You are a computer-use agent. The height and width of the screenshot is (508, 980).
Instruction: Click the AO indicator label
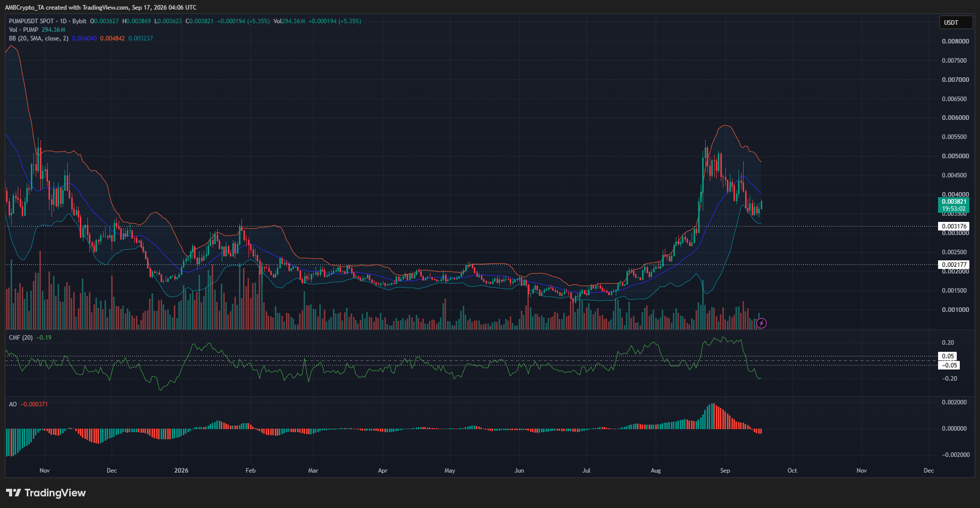(13, 404)
